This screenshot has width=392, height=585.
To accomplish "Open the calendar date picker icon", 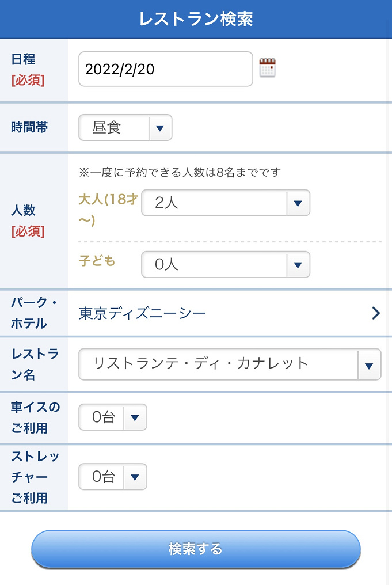I will coord(267,68).
